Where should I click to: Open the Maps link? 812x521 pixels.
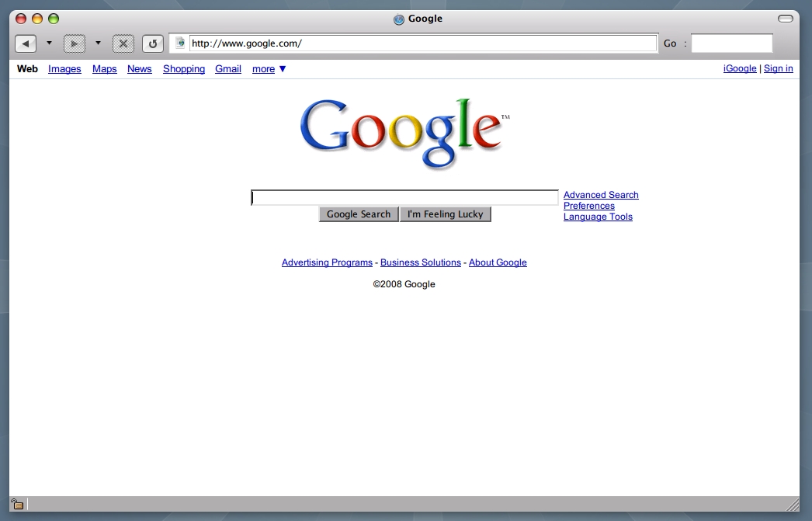click(105, 69)
